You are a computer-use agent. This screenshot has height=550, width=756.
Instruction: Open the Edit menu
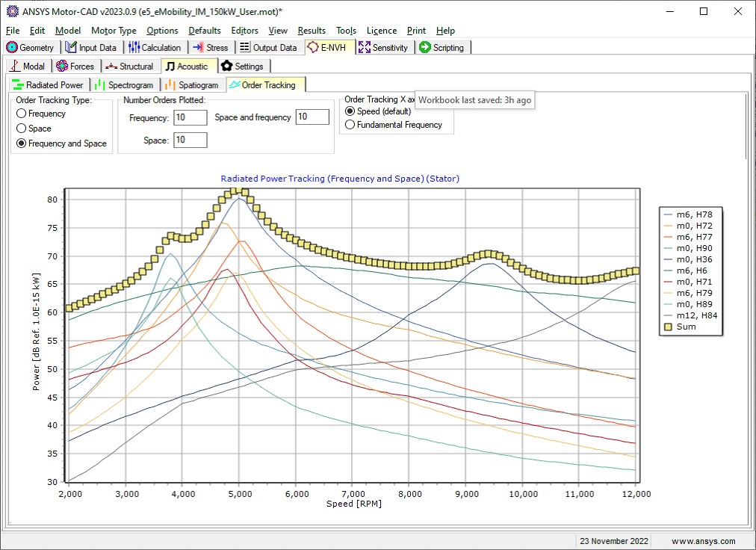(x=37, y=31)
